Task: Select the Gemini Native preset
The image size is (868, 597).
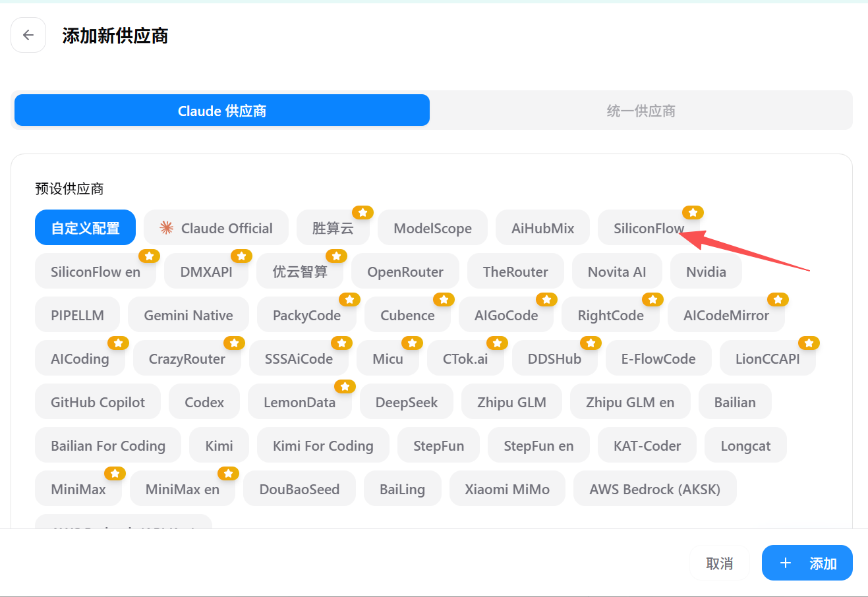Action: (x=188, y=315)
